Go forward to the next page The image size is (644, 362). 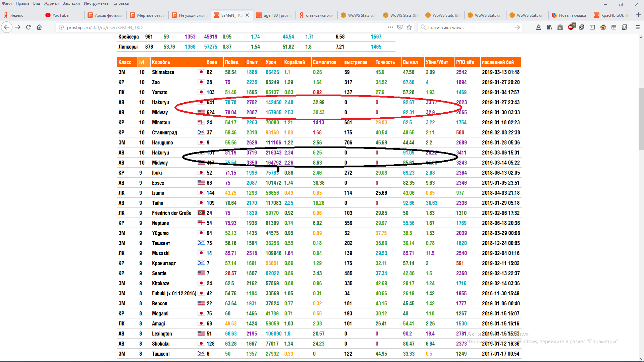coord(18,27)
